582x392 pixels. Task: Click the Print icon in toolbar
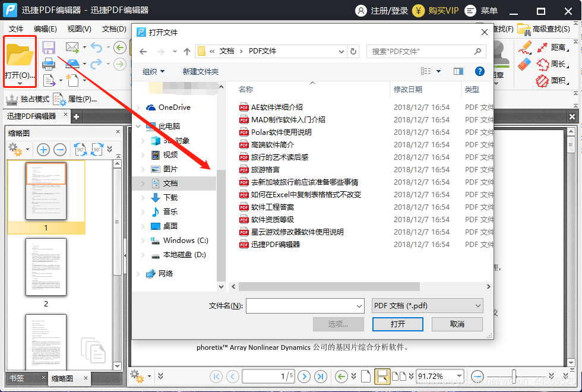coord(49,64)
